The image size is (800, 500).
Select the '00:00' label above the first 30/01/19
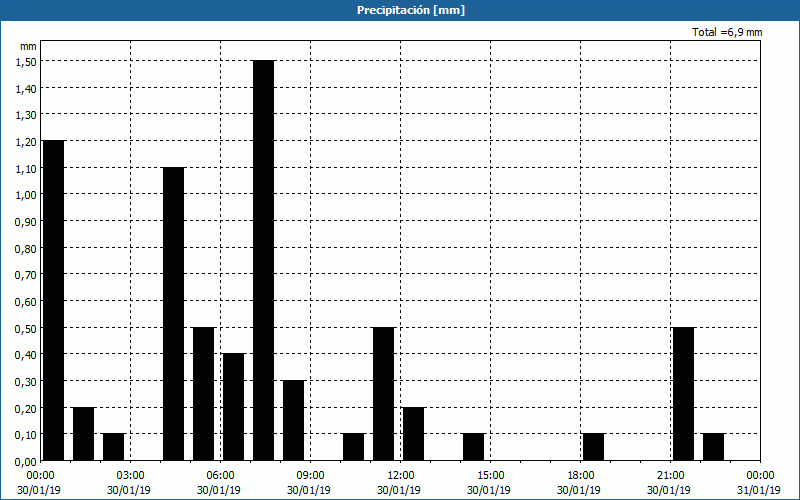(x=40, y=476)
